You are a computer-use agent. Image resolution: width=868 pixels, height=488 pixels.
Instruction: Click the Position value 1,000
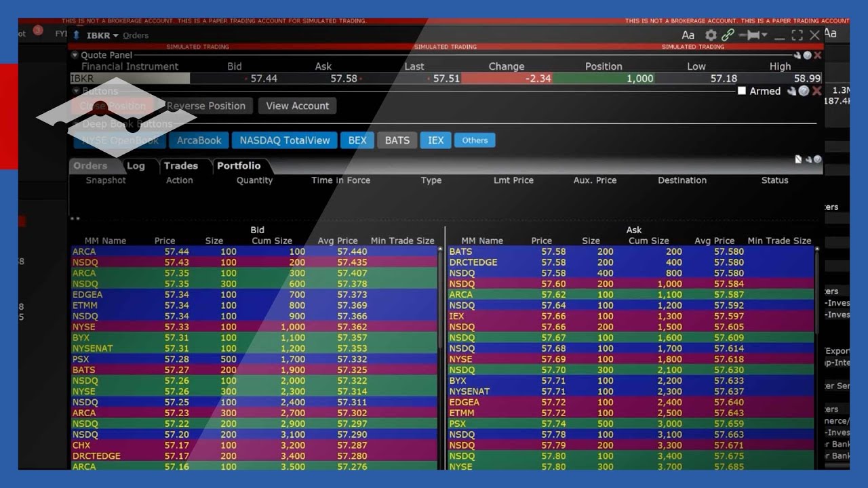[604, 79]
